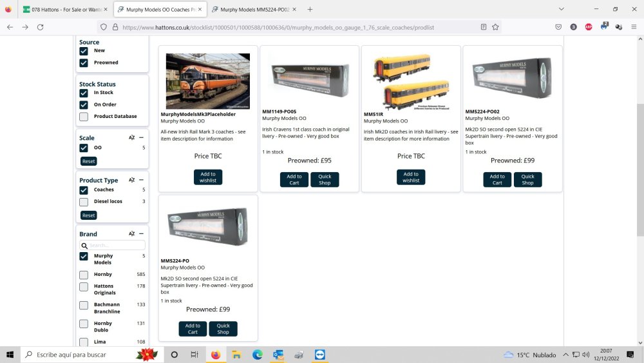Sort Scale filter with A-Z icon
The width and height of the screenshot is (644, 363).
tap(131, 138)
